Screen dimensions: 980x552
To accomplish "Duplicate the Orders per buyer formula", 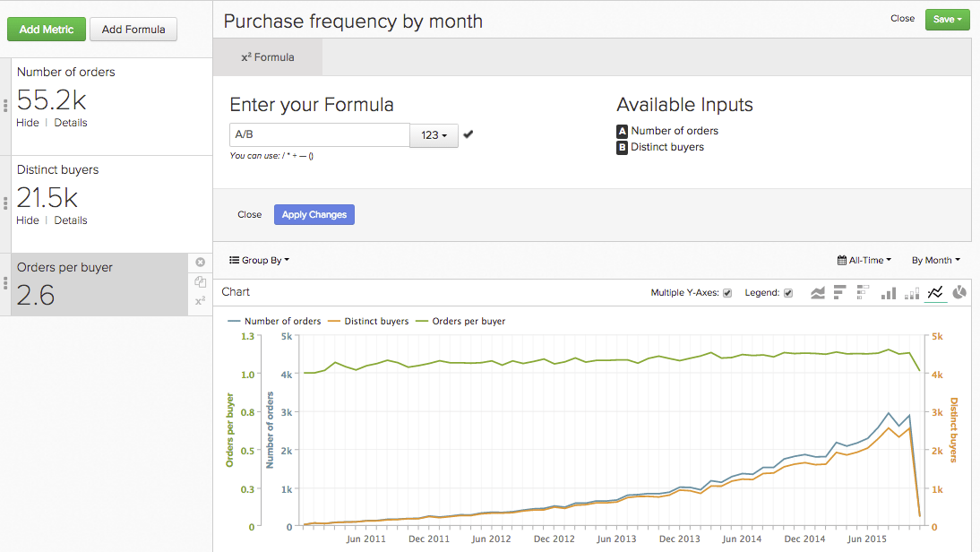I will pyautogui.click(x=200, y=281).
